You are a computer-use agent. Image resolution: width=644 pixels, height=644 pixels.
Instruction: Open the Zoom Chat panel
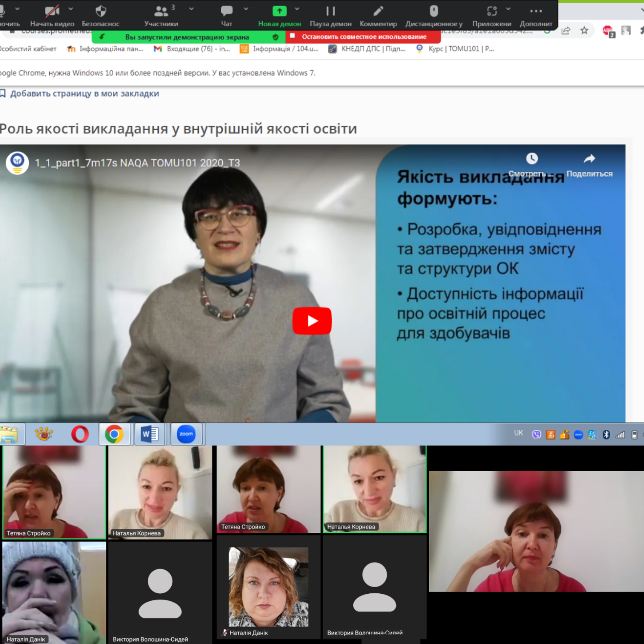tap(226, 11)
